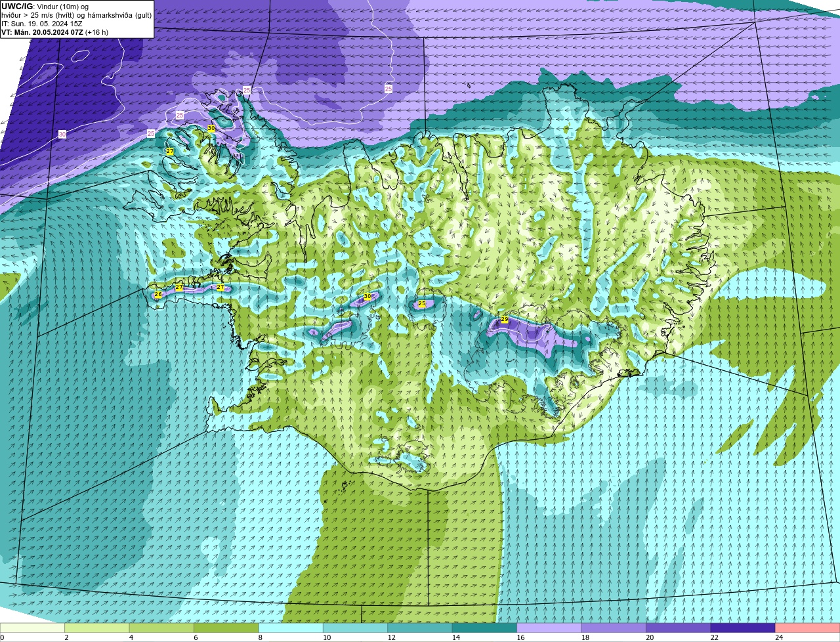Click the 0–2 m/s pale cream legend swatch
This screenshot has height=642, width=840.
pos(33,628)
